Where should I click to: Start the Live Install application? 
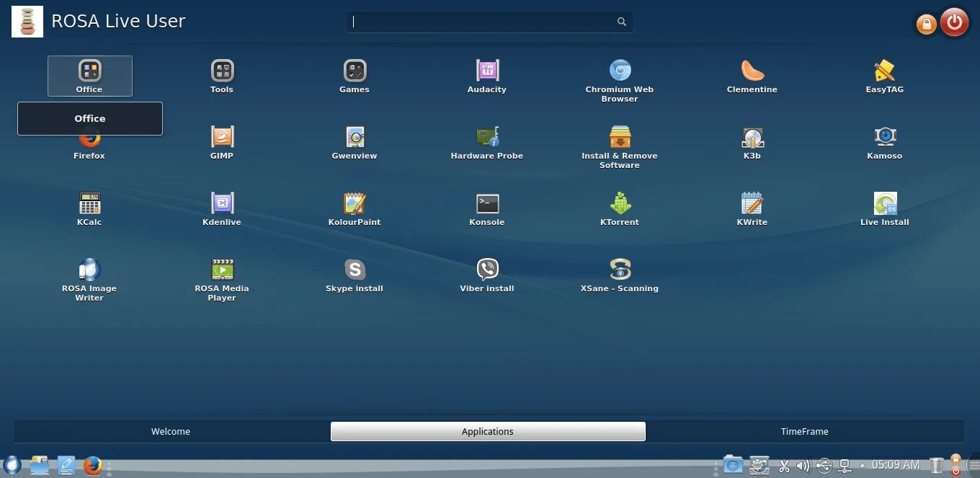[x=885, y=208]
